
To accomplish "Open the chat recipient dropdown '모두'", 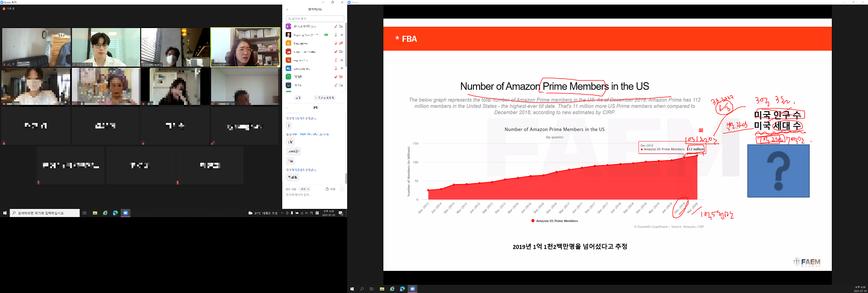I will coord(305,189).
